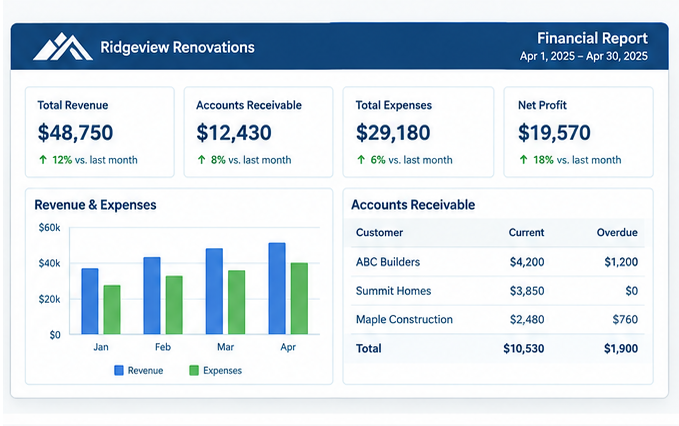The image size is (679, 426).
Task: Click the $48,750 total revenue value
Action: [x=75, y=132]
